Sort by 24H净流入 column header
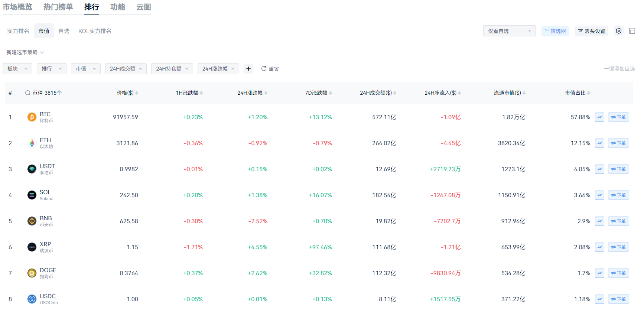This screenshot has height=315, width=644. tap(443, 93)
